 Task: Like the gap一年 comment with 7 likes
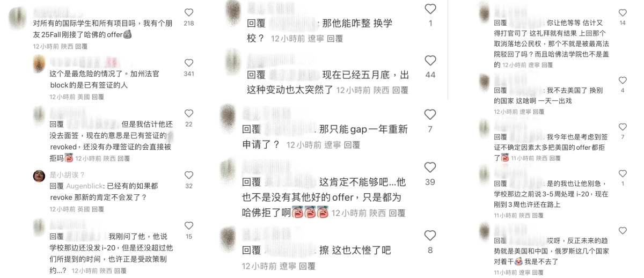pyautogui.click(x=430, y=114)
